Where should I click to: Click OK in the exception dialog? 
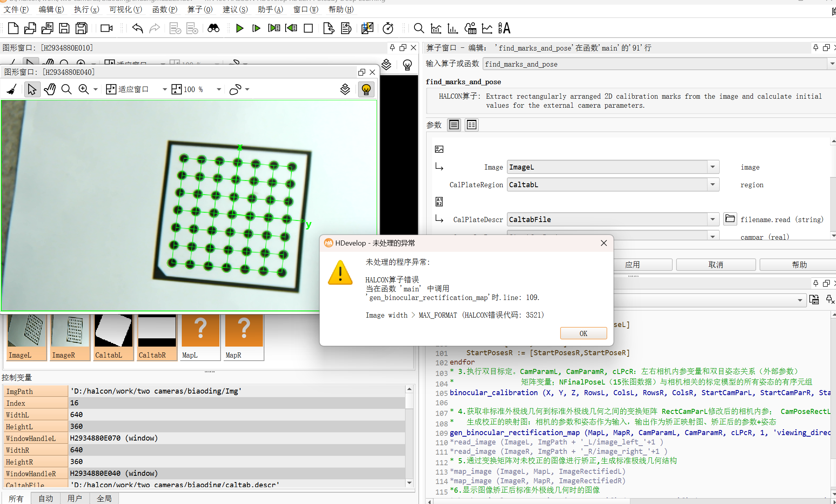583,333
